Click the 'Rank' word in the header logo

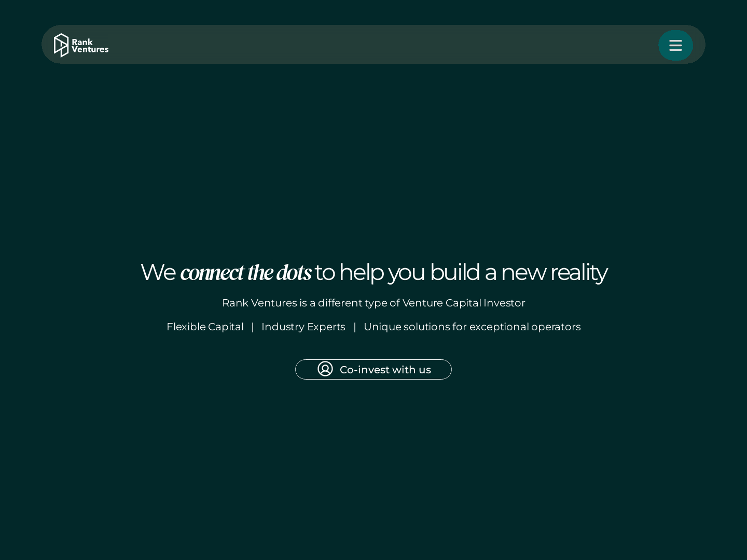(82, 41)
